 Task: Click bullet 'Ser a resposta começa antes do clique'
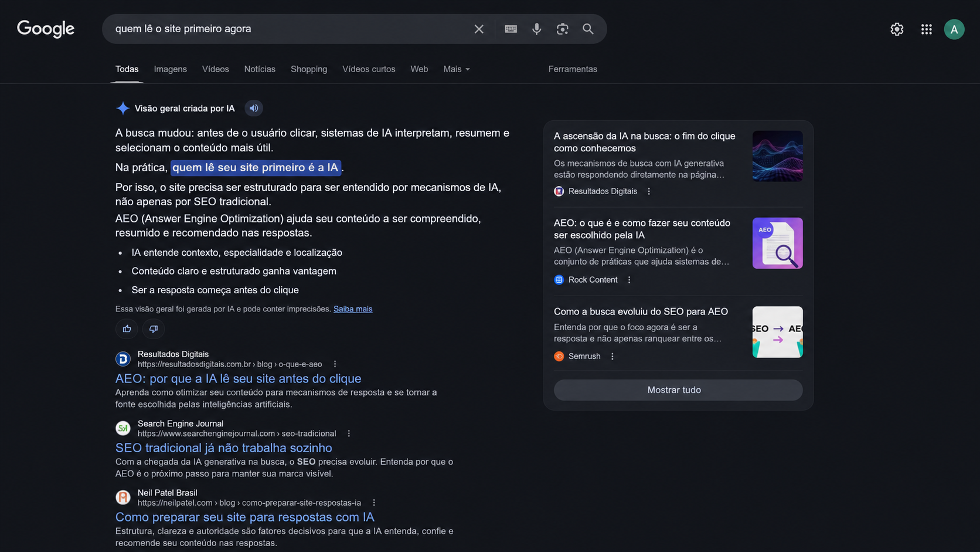click(x=215, y=290)
